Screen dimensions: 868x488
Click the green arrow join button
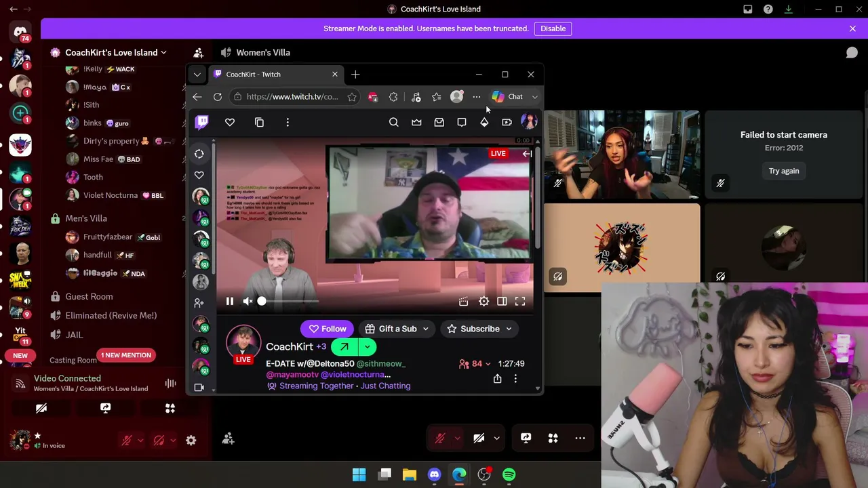[344, 347]
